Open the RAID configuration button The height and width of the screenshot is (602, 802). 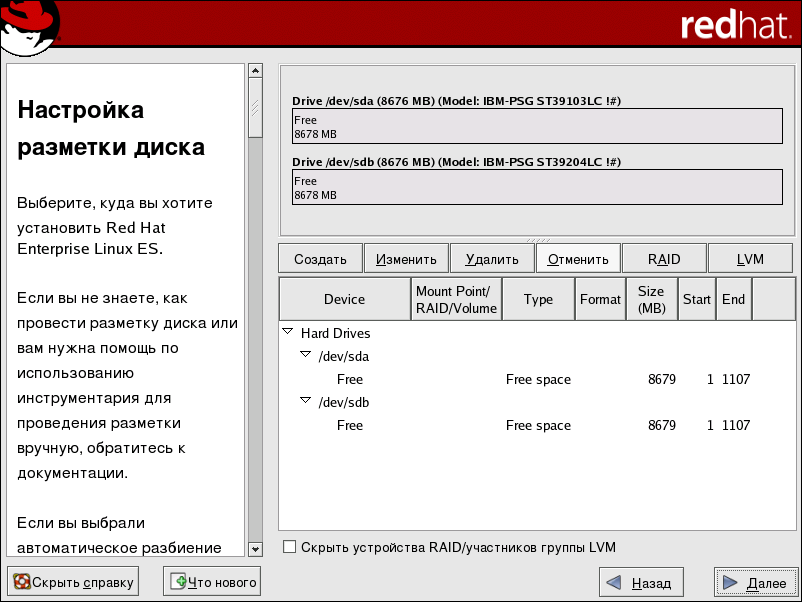664,259
